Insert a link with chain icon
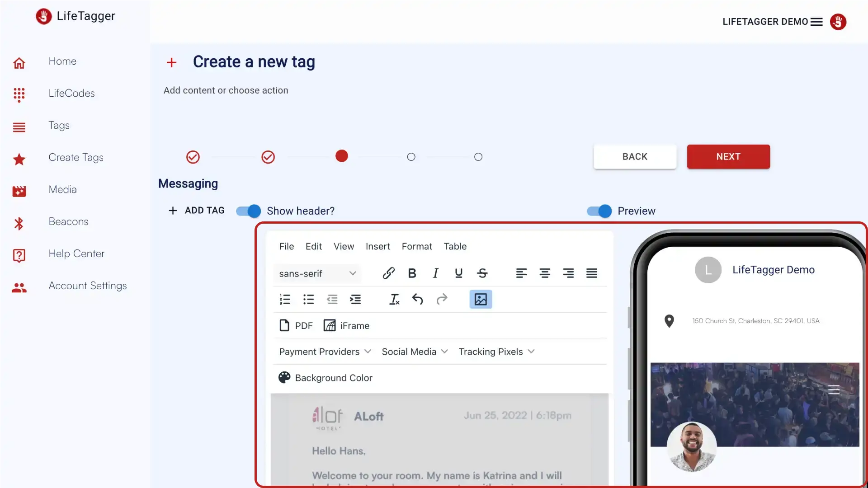 click(x=388, y=273)
